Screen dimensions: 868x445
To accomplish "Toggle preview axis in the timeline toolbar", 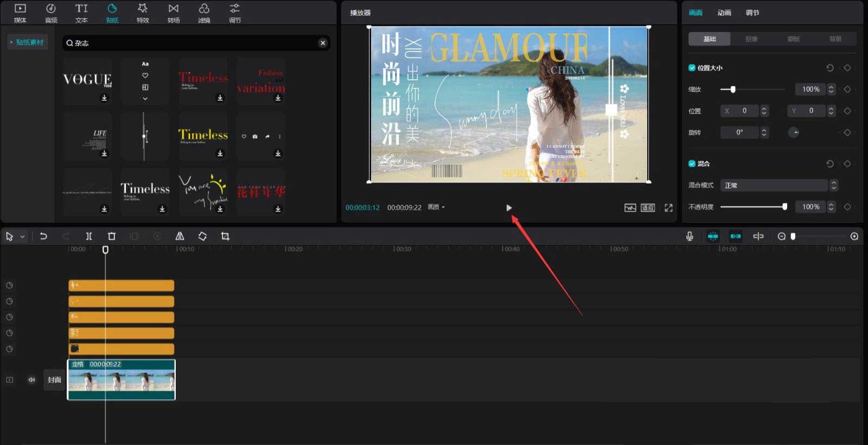I will 758,236.
